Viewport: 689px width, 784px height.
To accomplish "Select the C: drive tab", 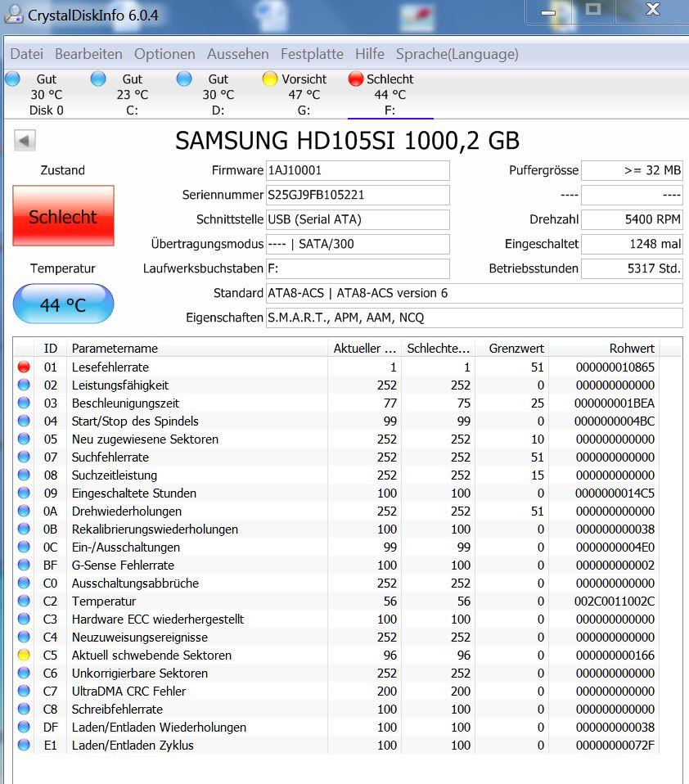I will tap(133, 94).
